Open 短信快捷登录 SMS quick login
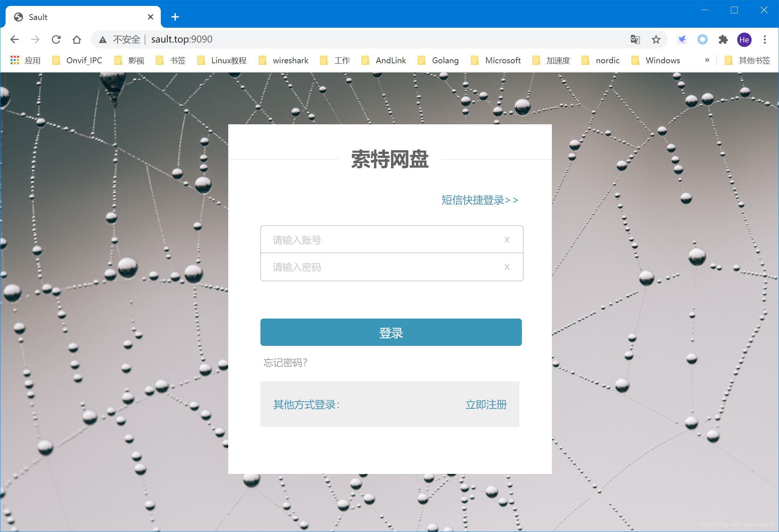This screenshot has height=532, width=779. click(x=479, y=200)
